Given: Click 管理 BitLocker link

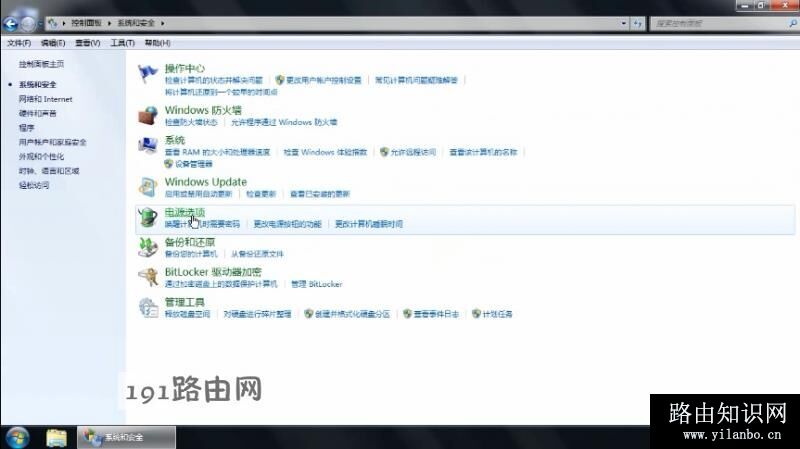Looking at the screenshot, I should tap(316, 284).
